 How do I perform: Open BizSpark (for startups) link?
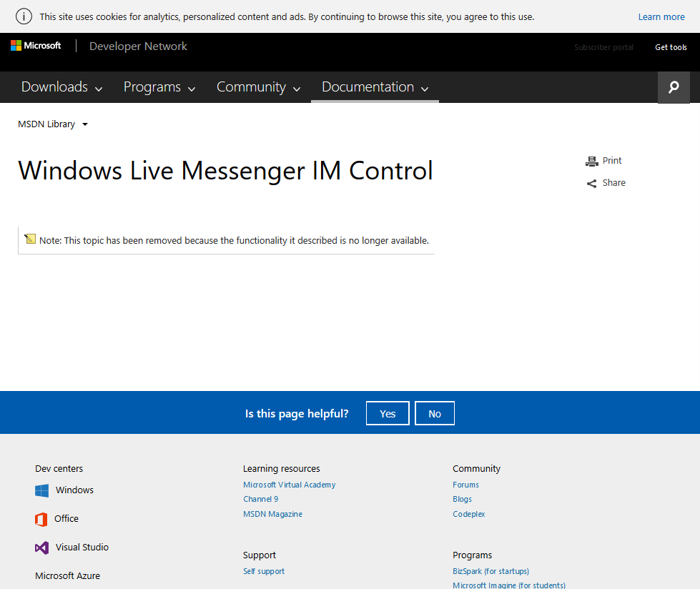(x=491, y=571)
